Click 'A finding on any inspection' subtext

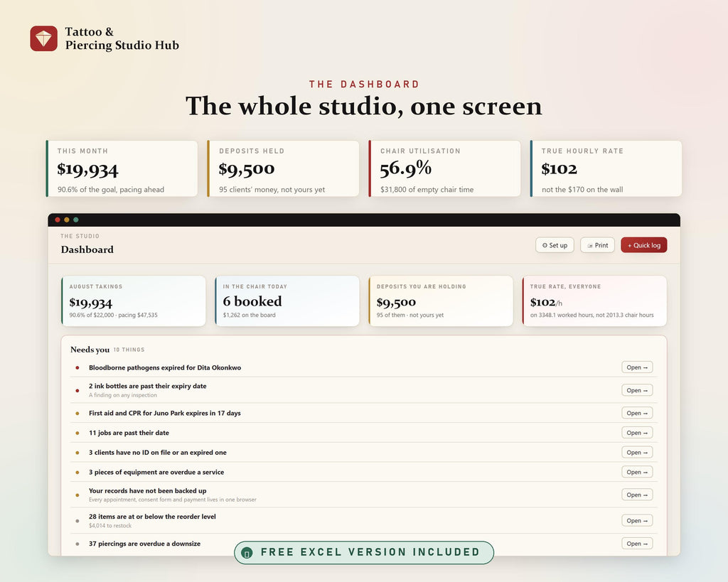click(123, 395)
